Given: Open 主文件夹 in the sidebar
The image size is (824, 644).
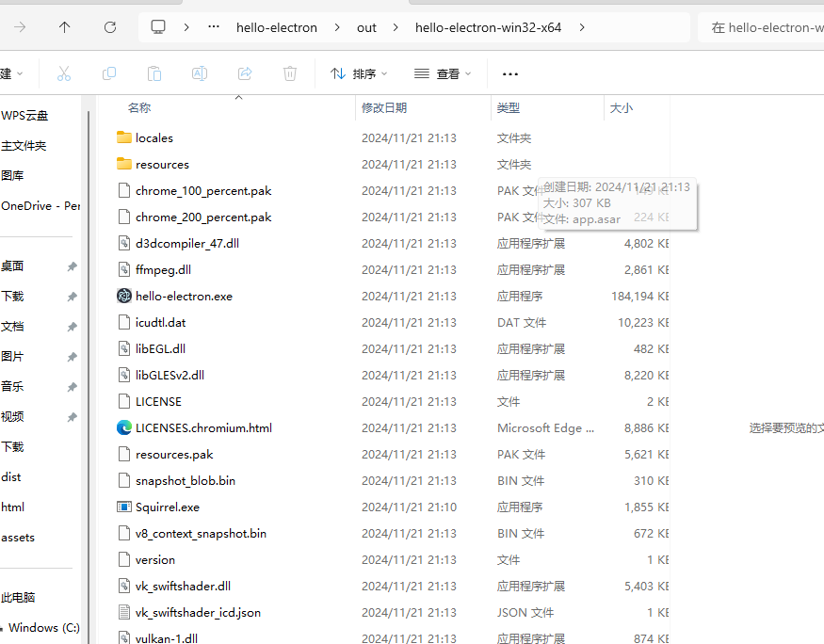Looking at the screenshot, I should point(24,146).
